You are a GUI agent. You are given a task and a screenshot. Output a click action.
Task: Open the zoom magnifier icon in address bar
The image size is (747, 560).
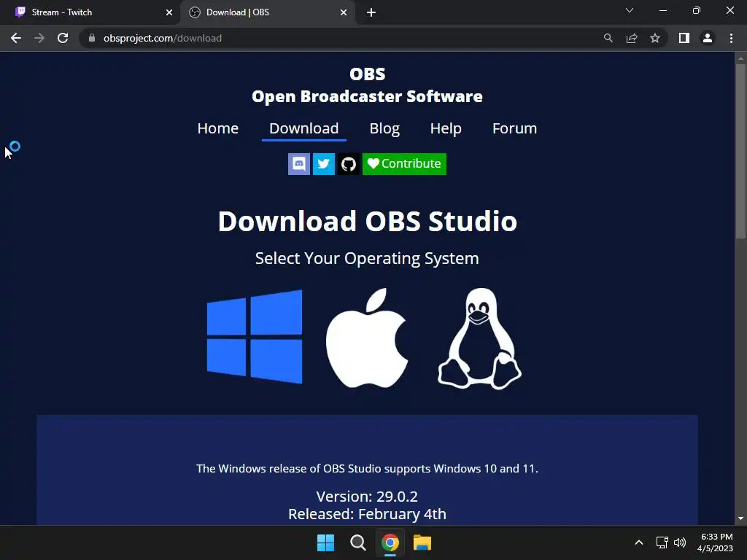click(608, 38)
